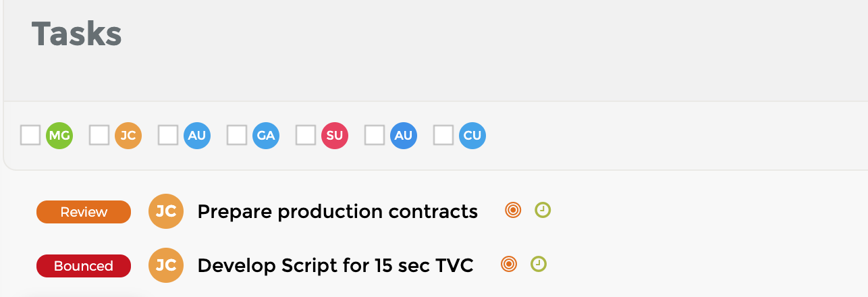Select the green MG user avatar

(x=59, y=136)
